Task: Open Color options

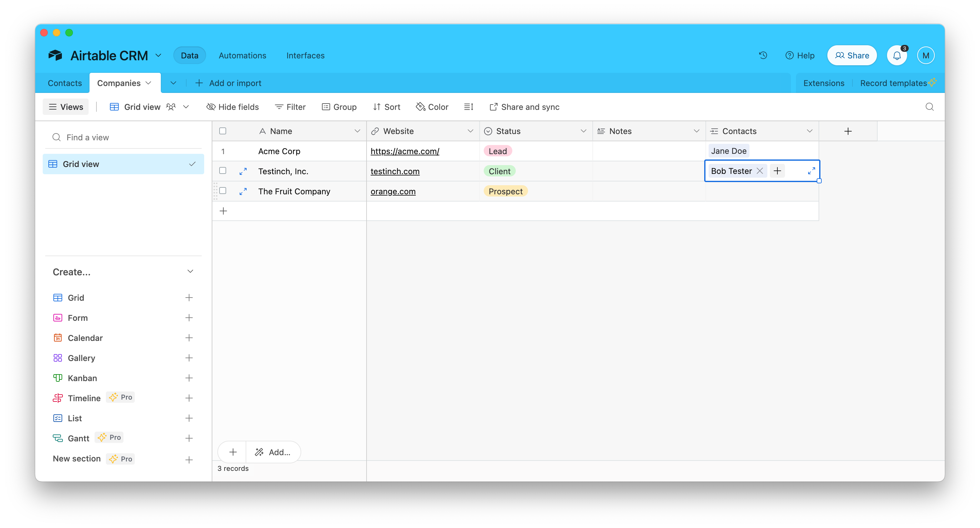Action: point(432,107)
